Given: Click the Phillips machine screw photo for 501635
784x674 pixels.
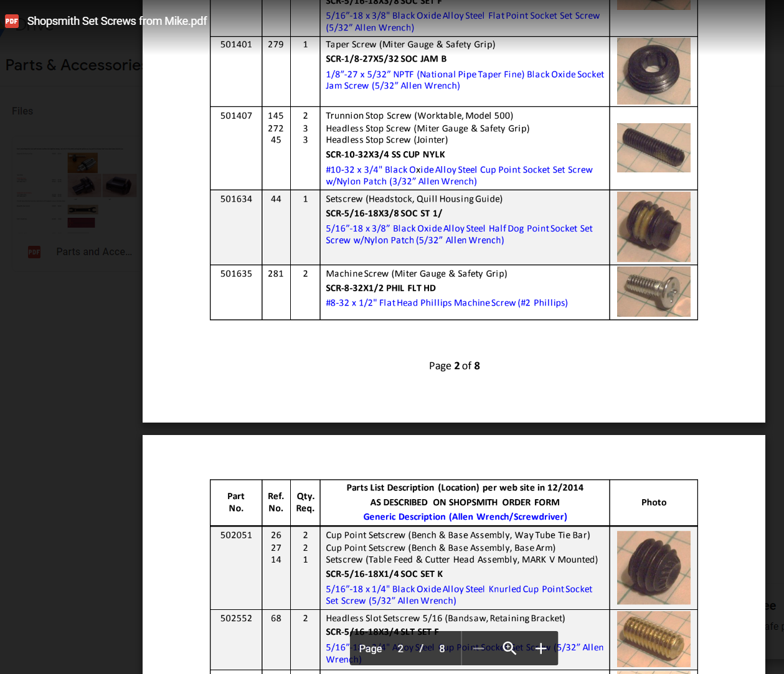Looking at the screenshot, I should (x=653, y=291).
